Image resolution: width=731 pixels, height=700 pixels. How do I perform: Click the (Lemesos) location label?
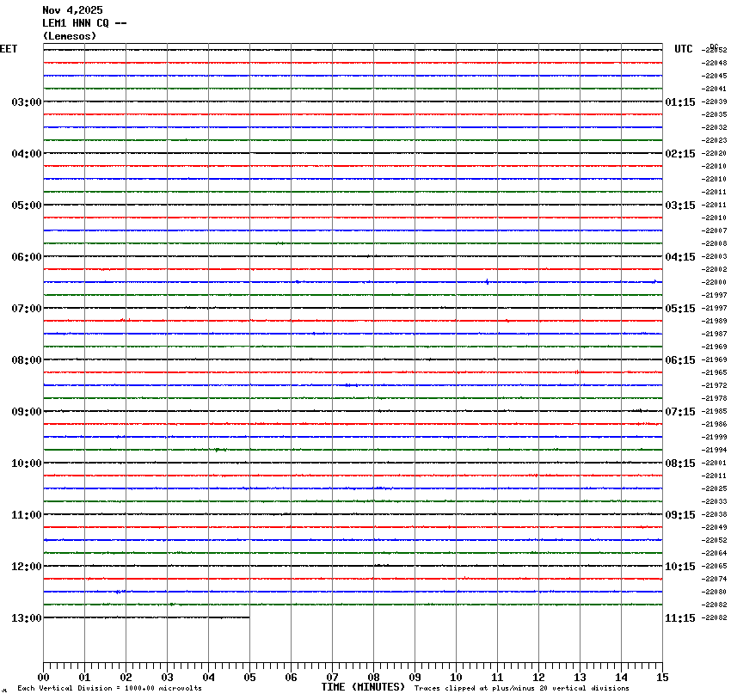pyautogui.click(x=70, y=36)
